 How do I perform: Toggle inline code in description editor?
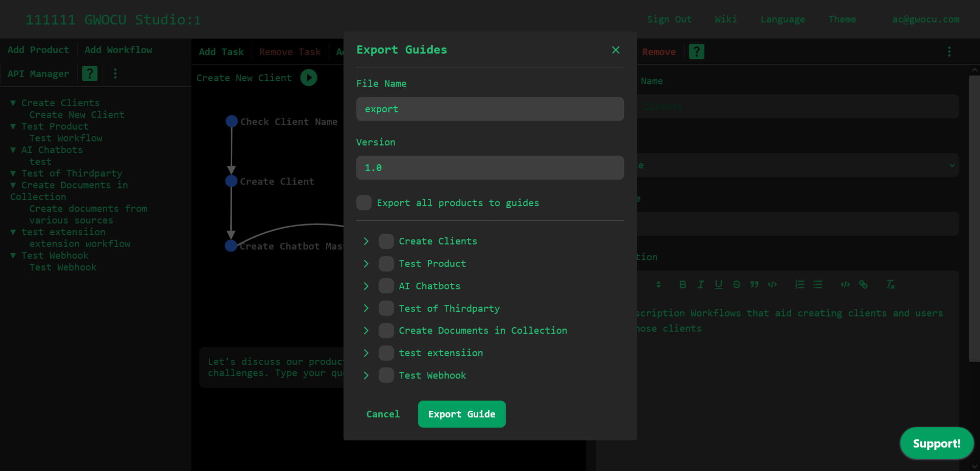[x=845, y=285]
